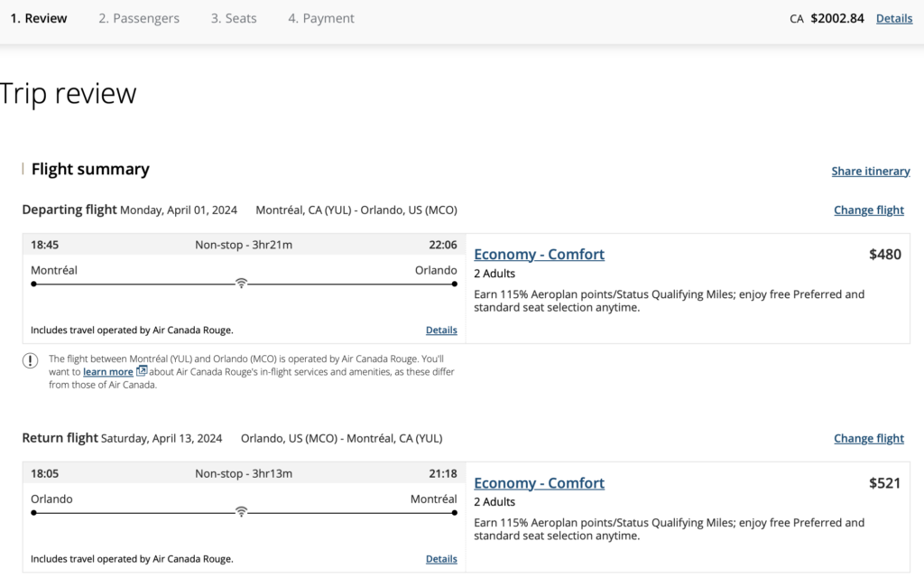Go to the 1. Review step

[39, 18]
